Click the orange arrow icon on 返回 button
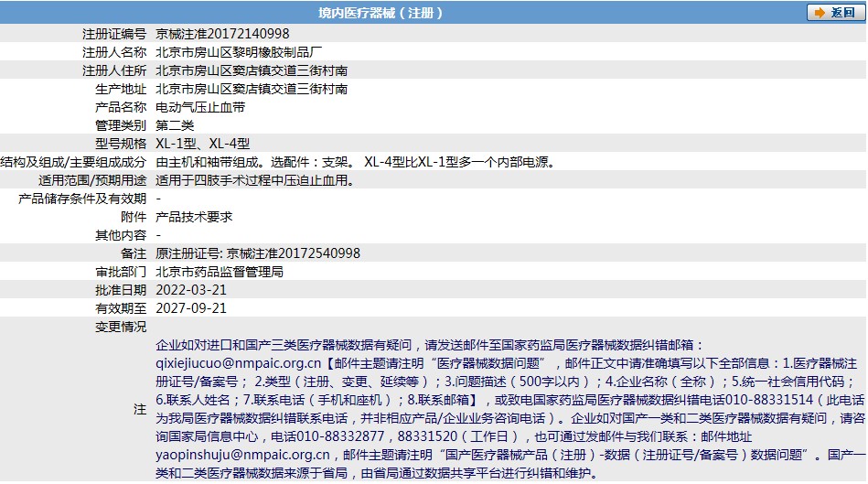 point(820,12)
